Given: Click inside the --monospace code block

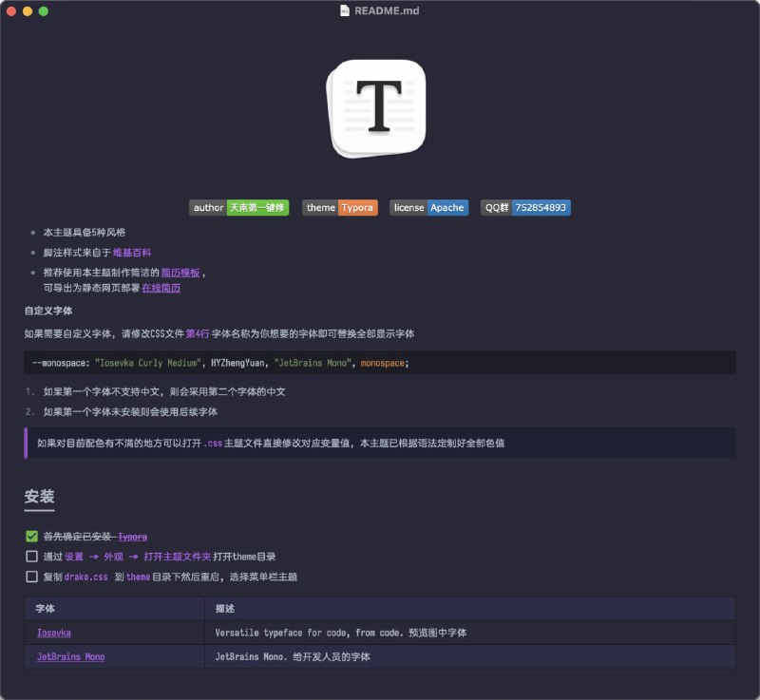Looking at the screenshot, I should pos(380,363).
